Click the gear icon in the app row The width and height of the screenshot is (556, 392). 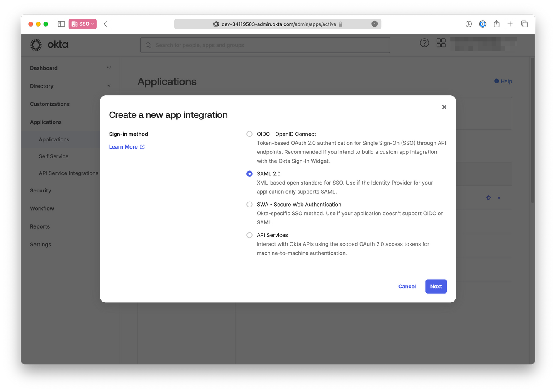pos(489,198)
